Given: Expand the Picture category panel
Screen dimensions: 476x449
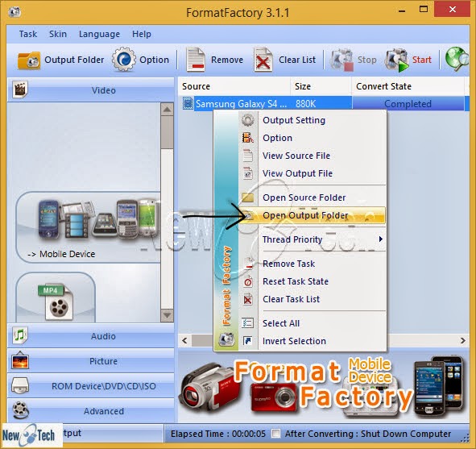Looking at the screenshot, I should (x=90, y=361).
